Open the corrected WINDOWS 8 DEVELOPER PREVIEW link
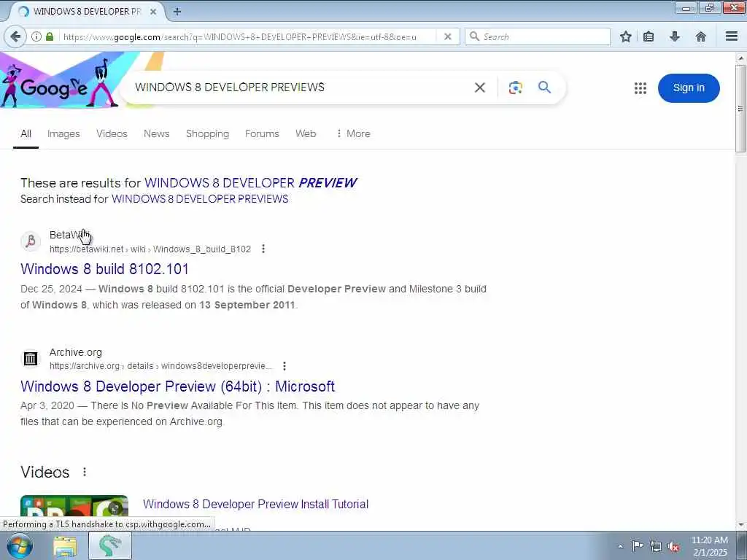 pos(251,183)
